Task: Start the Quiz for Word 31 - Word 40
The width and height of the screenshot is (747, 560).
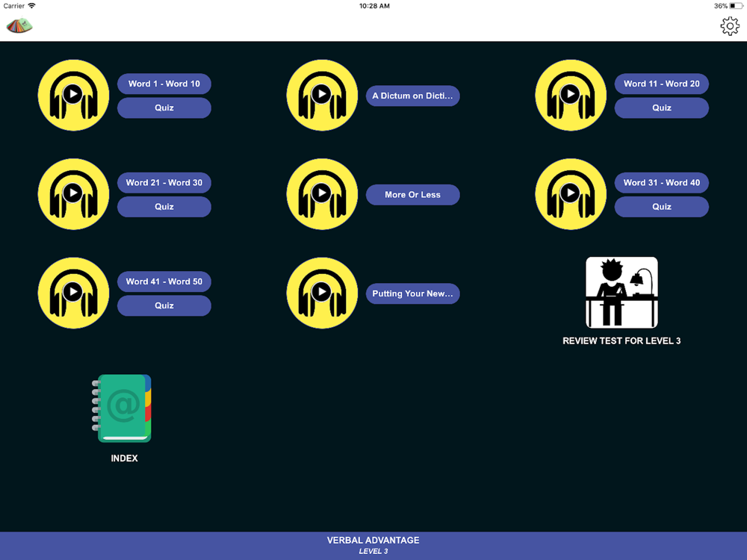Action: pos(662,207)
